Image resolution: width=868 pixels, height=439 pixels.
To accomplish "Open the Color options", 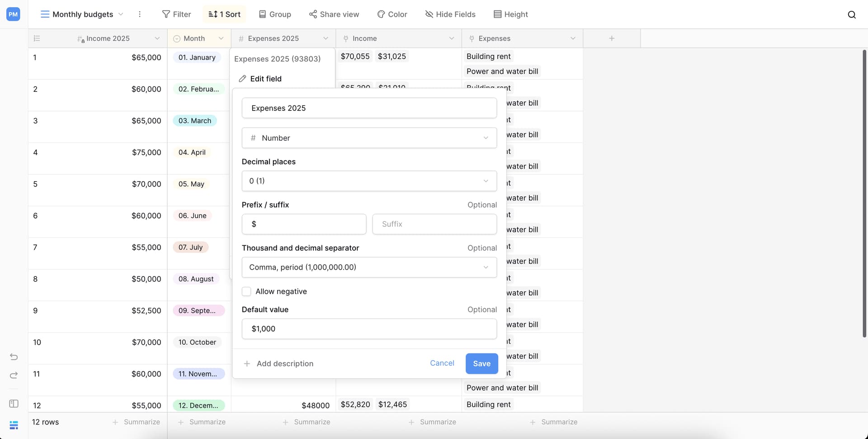I will [392, 14].
